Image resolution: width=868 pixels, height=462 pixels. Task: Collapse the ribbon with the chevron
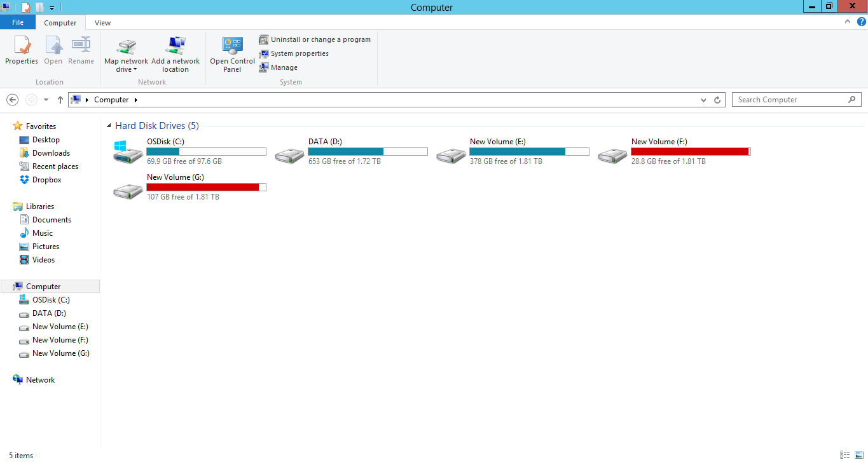pos(847,21)
